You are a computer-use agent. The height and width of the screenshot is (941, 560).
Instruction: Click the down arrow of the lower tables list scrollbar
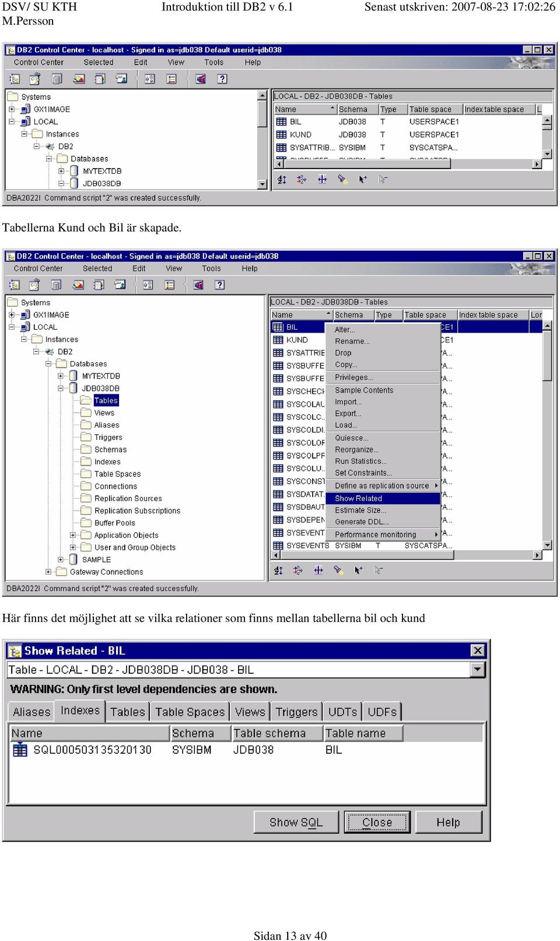click(x=547, y=545)
